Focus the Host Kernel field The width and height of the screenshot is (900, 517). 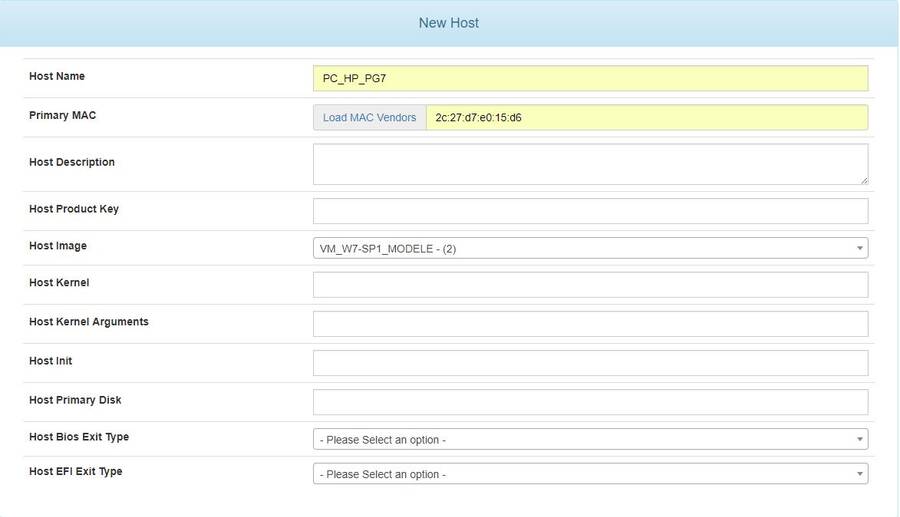(x=590, y=285)
